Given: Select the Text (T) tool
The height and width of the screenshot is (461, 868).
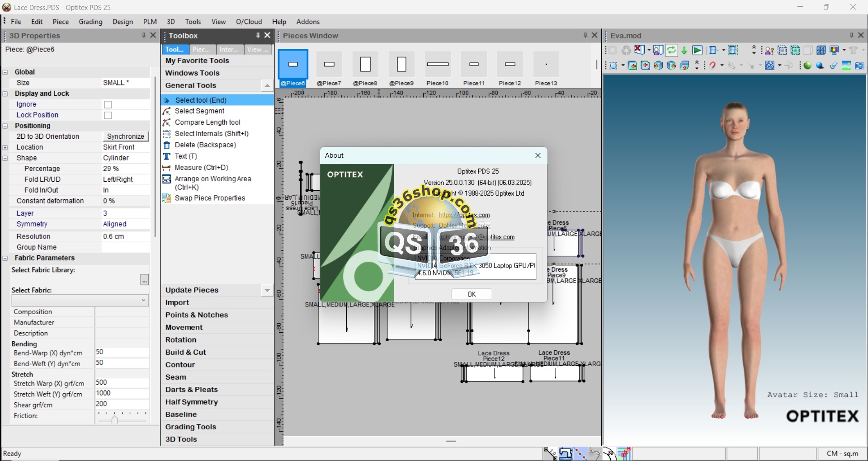Looking at the screenshot, I should pos(217,156).
